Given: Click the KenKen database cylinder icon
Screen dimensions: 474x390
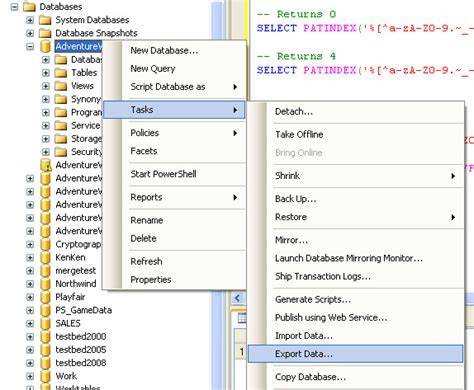Looking at the screenshot, I should 45,258.
